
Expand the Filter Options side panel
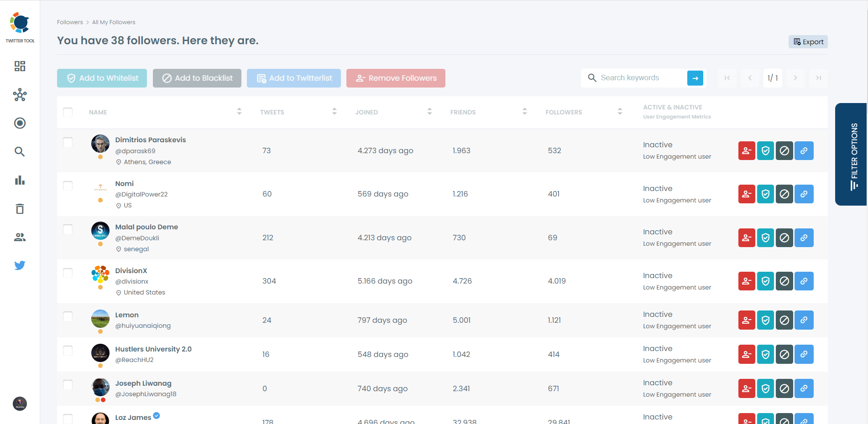click(851, 154)
